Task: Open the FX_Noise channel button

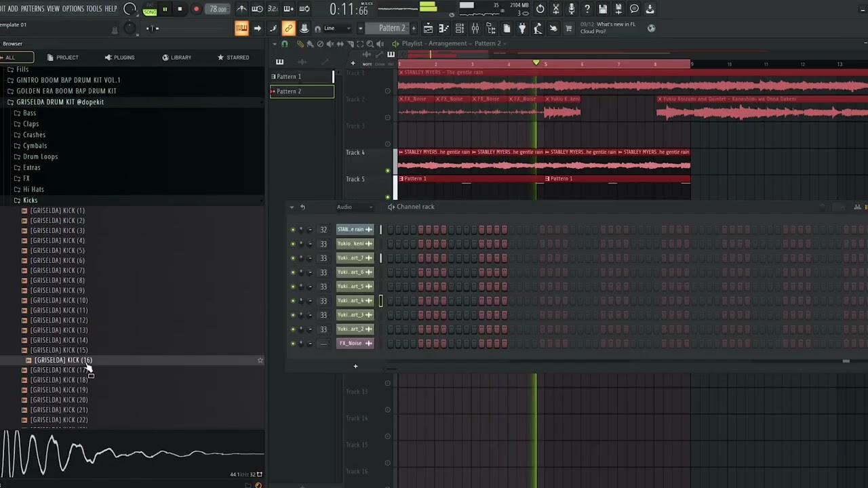Action: coord(355,344)
